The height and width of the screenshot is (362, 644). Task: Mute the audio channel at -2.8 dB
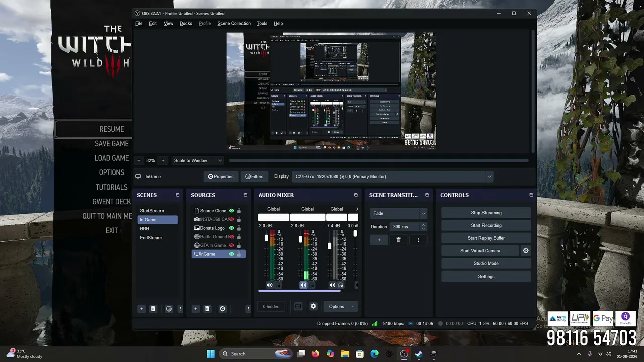[x=303, y=285]
